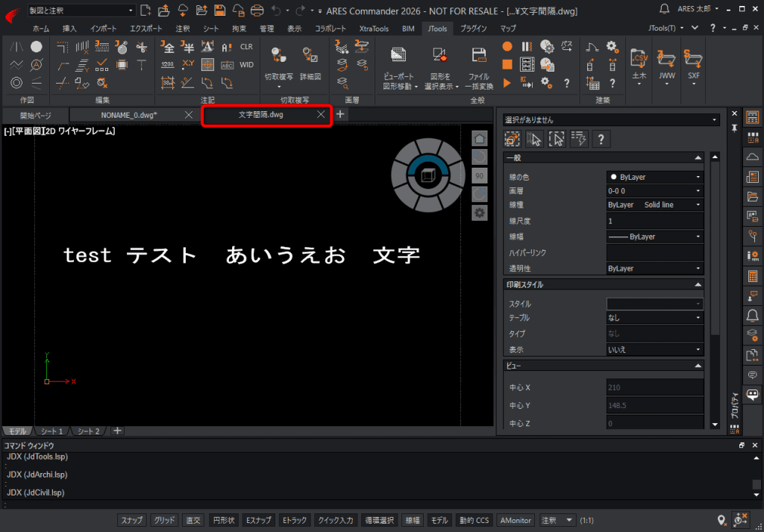Viewport: 764px width, 532px height.
Task: Click the 90 degree rotate view button
Action: click(x=480, y=175)
